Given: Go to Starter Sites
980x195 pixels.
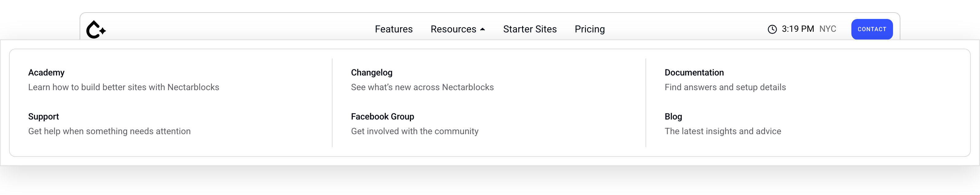Looking at the screenshot, I should click(x=530, y=29).
